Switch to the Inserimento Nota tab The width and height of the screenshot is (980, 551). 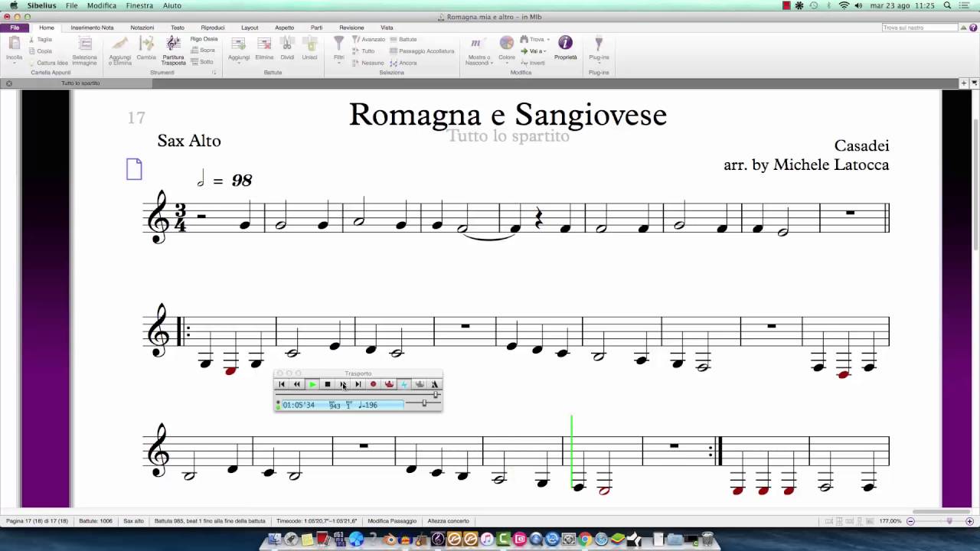coord(92,28)
